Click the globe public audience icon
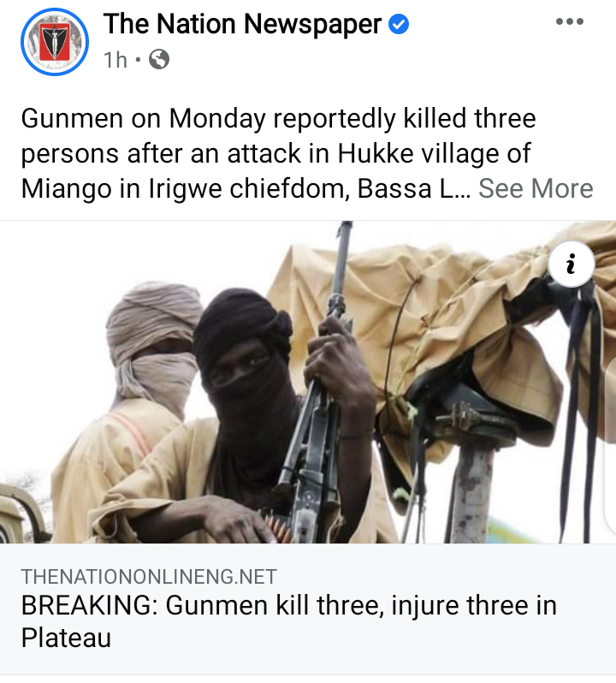Image resolution: width=616 pixels, height=683 pixels. pos(159,59)
